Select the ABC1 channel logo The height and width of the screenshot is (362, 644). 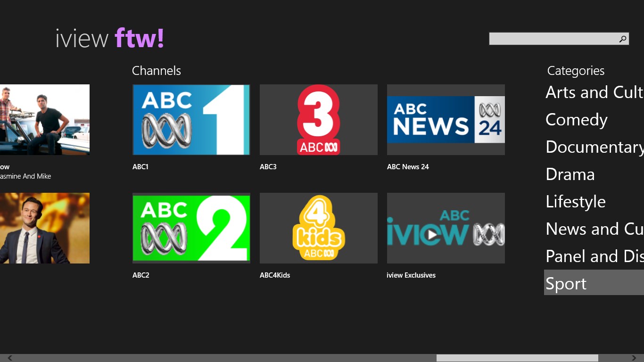point(191,120)
